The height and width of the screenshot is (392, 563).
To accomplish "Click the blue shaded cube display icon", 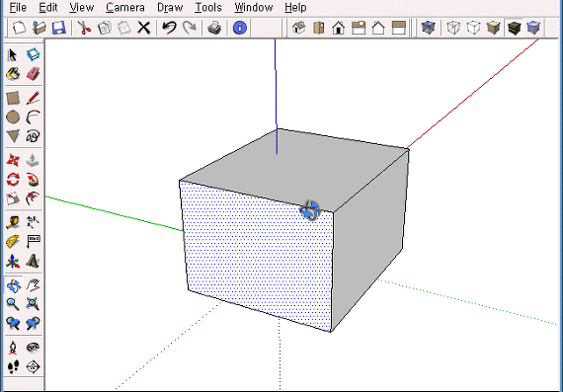I will click(533, 28).
